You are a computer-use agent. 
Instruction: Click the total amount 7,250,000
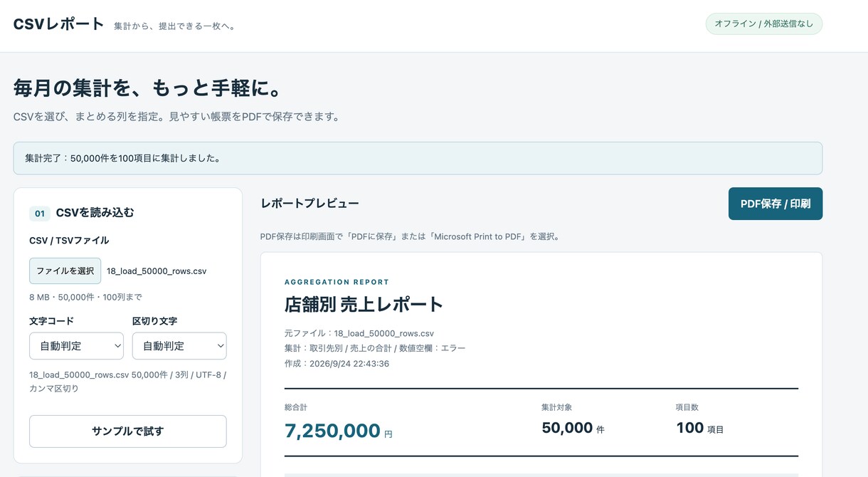(x=332, y=431)
